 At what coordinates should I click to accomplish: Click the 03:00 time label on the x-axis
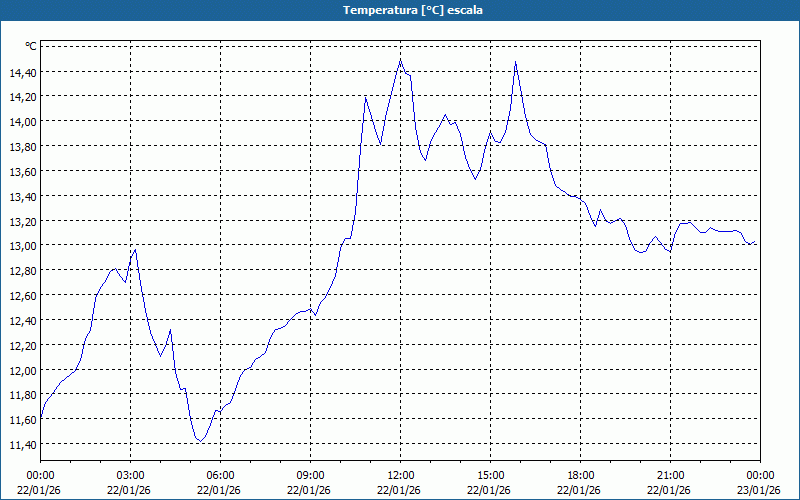pos(130,475)
